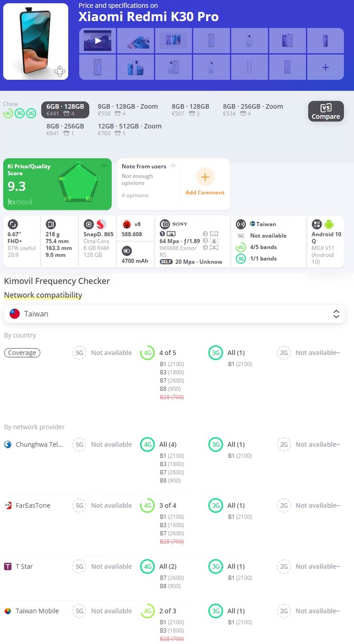The height and width of the screenshot is (644, 354).
Task: Click the screen size icon
Action: (x=13, y=224)
